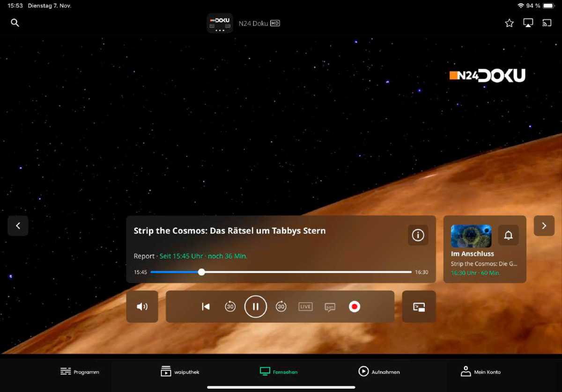Show program info for Strip the Cosmos
562x392 pixels.
(418, 235)
